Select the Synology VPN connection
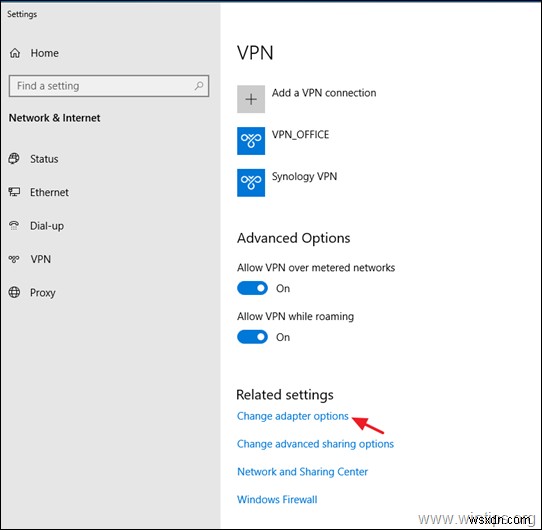Viewport: 542px width, 530px height. [x=304, y=176]
